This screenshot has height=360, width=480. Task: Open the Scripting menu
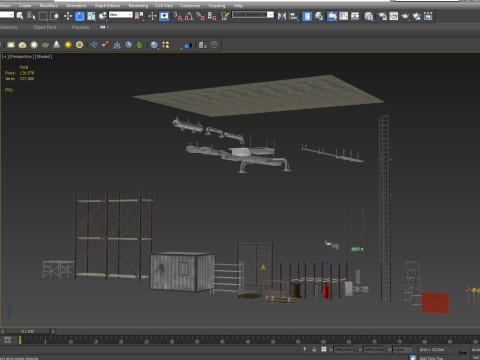point(217,5)
